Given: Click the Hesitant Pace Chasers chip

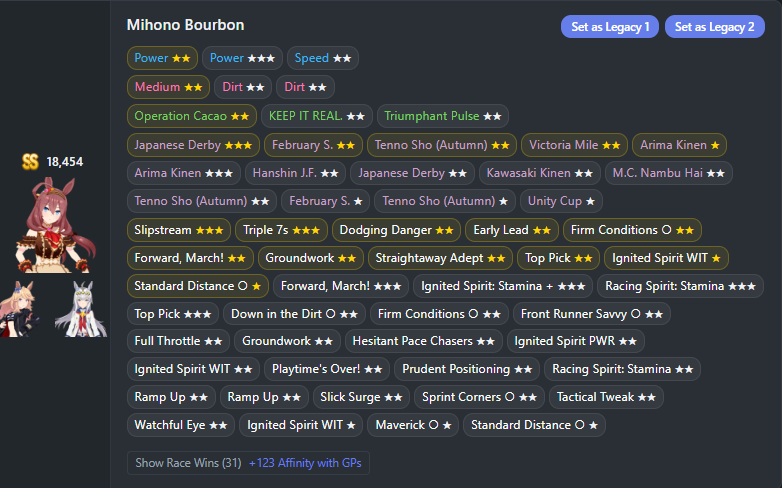Looking at the screenshot, I should click(x=423, y=340).
